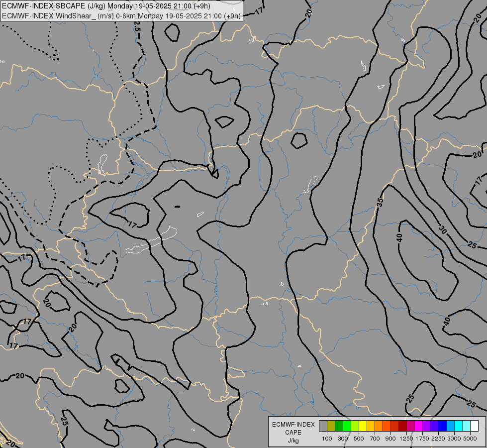The image size is (487, 448).
Task: Click the bright magenta legend swatch
Action: 418,426
